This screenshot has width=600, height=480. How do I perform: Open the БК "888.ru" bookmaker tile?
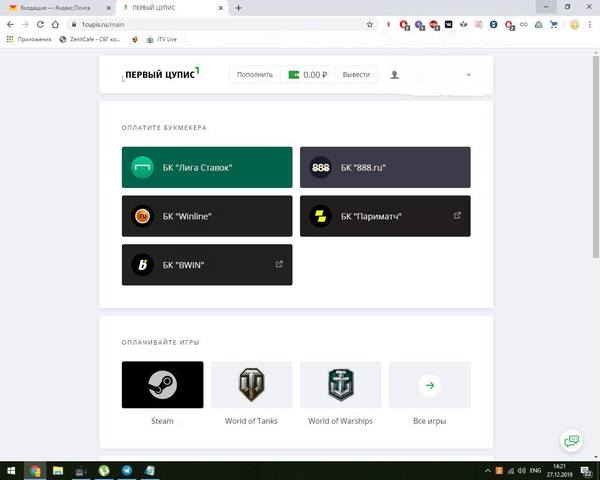[x=385, y=167]
